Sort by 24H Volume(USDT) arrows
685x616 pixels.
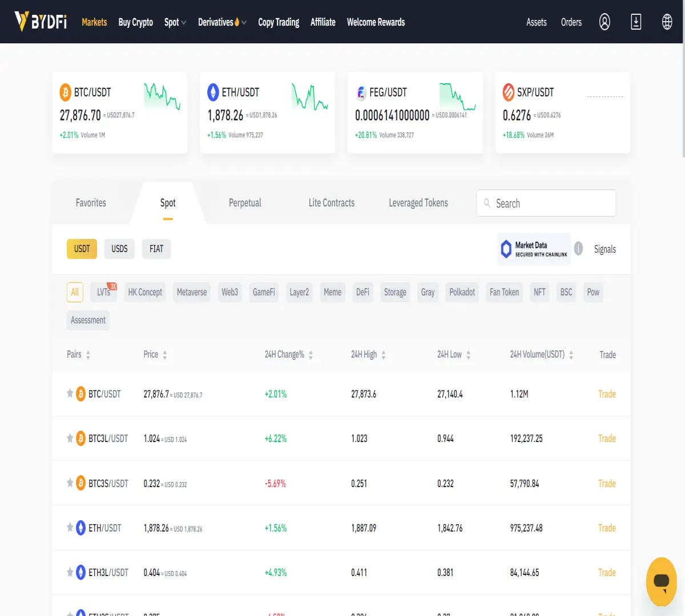coord(571,355)
